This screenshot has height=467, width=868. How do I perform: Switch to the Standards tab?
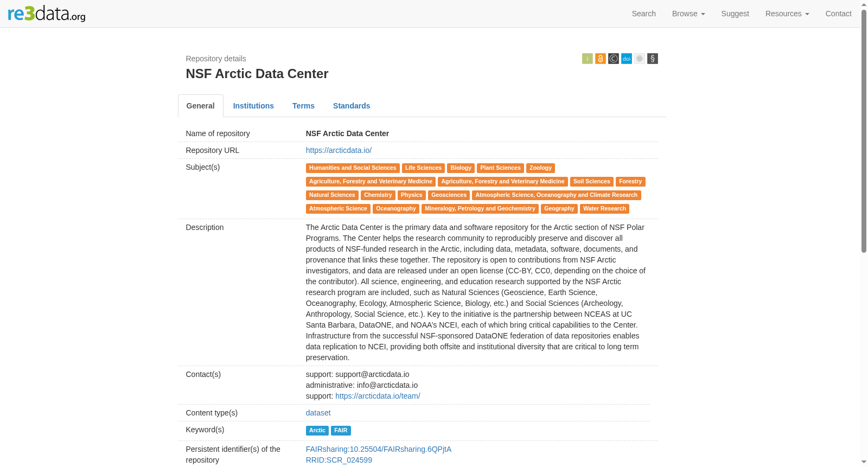point(352,106)
